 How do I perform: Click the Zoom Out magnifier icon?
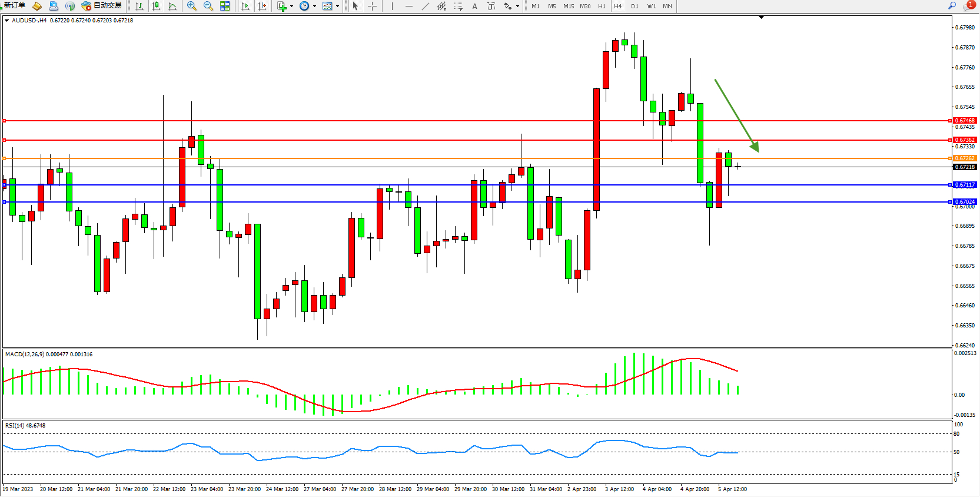208,6
